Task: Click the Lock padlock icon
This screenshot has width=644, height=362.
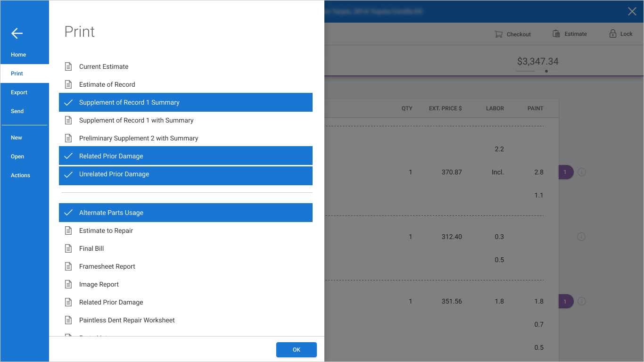Action: 612,33
